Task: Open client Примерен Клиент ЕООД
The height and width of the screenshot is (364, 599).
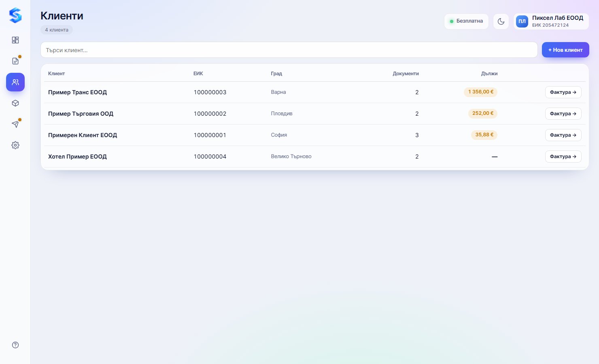Action: (83, 135)
